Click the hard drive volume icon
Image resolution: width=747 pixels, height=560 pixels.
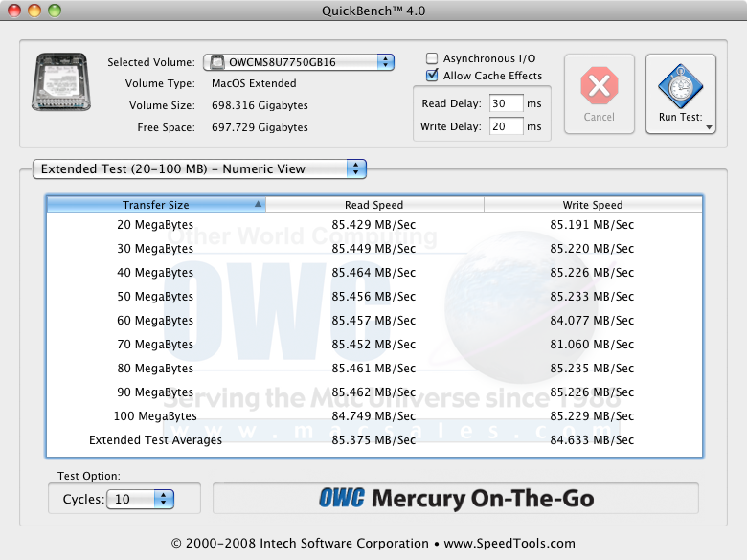[x=61, y=82]
